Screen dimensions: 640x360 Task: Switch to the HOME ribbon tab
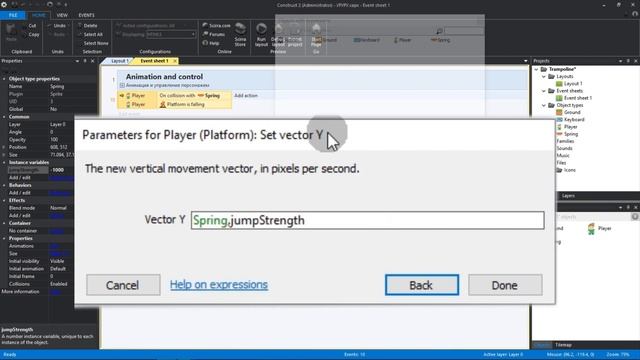39,15
